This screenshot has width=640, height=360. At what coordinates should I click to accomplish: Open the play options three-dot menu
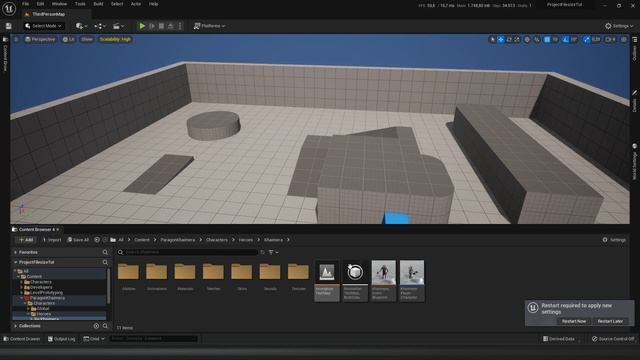coord(180,26)
